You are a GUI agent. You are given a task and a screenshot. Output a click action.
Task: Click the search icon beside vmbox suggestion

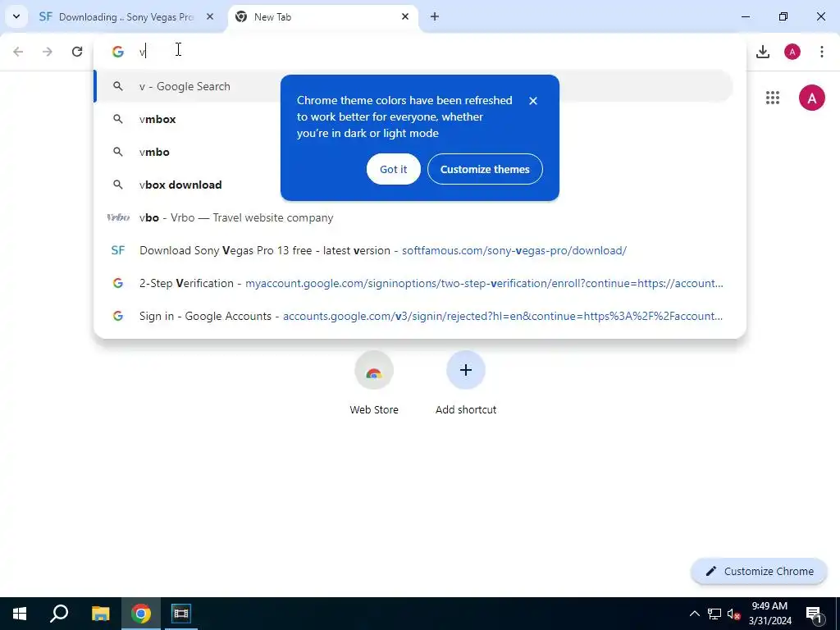tap(118, 119)
